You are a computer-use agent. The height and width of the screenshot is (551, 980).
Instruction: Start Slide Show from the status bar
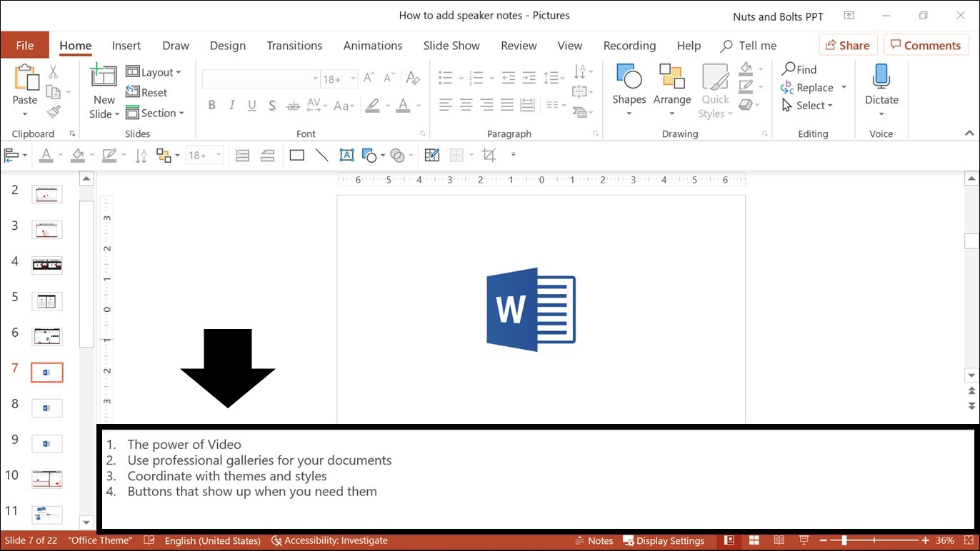pos(804,540)
